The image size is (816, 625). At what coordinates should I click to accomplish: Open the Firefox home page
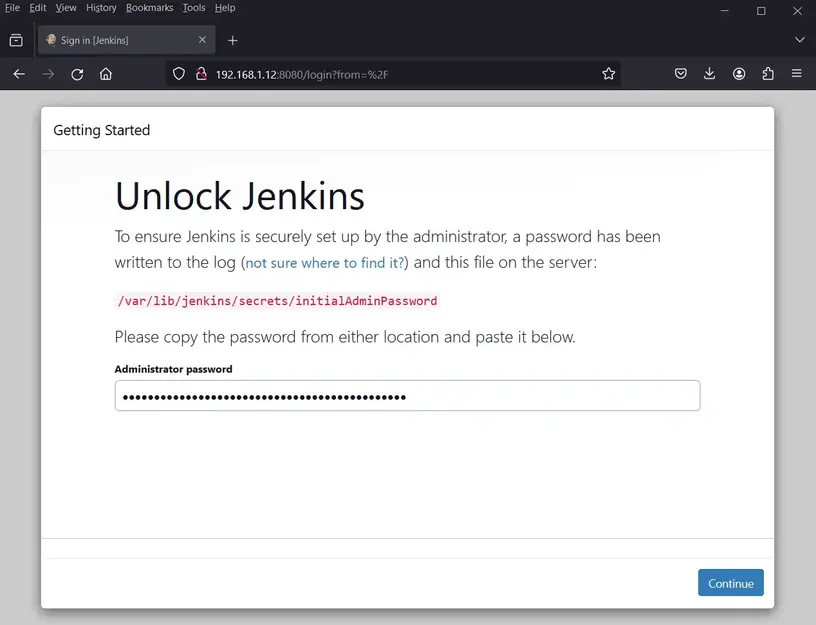[106, 74]
